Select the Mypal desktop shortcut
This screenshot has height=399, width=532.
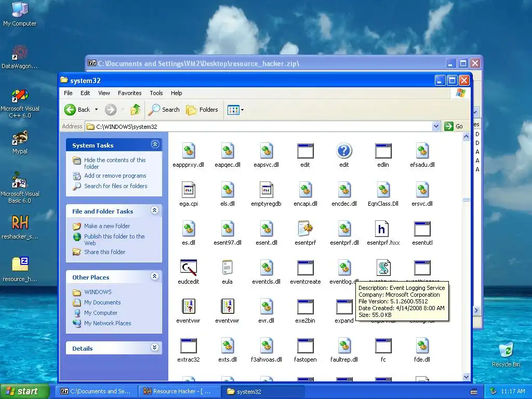coord(20,142)
